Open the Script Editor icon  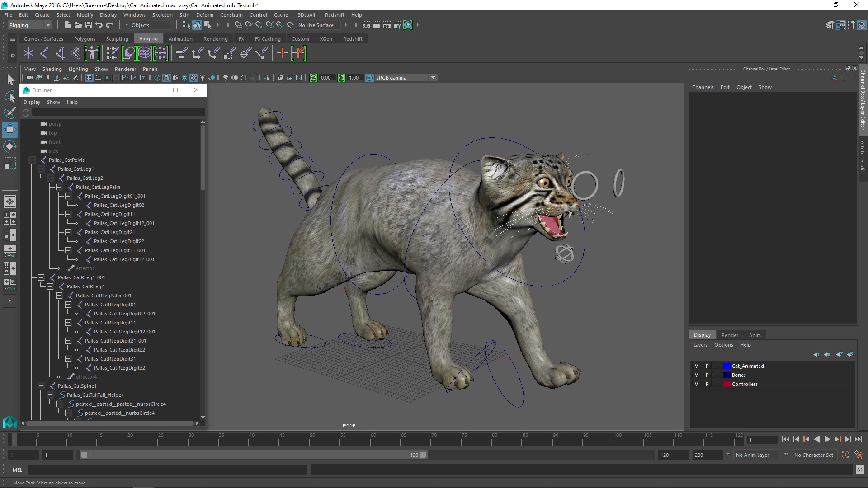click(859, 470)
